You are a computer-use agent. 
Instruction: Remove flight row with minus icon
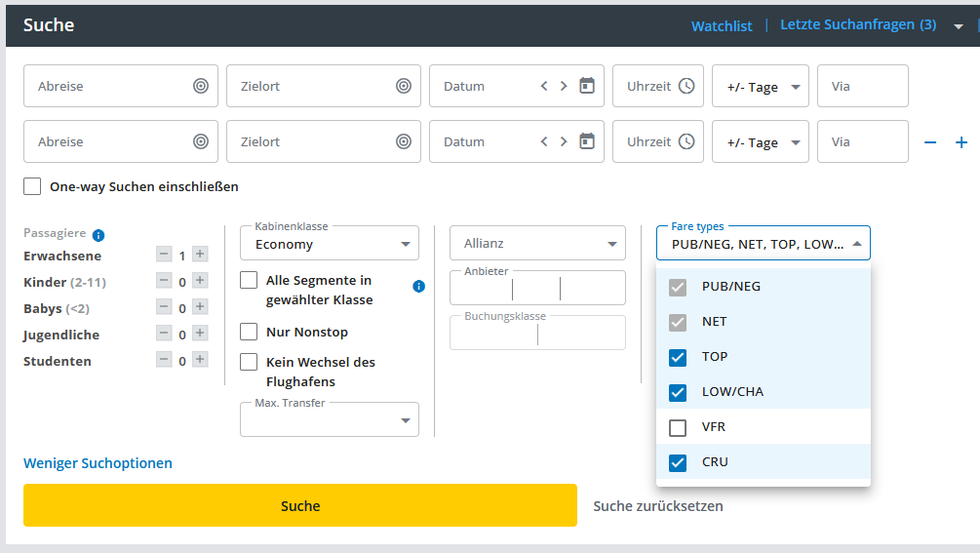pyautogui.click(x=930, y=142)
